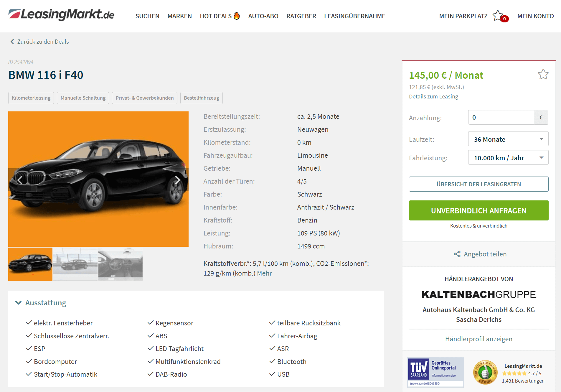The width and height of the screenshot is (561, 392).
Task: Click 'Schlüssellose Zentralverr.' equipment item
Action: coord(71,336)
